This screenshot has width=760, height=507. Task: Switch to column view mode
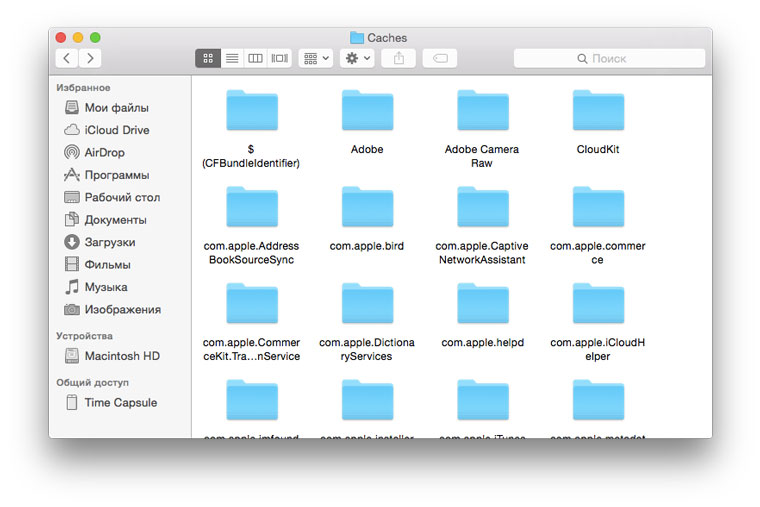coord(256,59)
